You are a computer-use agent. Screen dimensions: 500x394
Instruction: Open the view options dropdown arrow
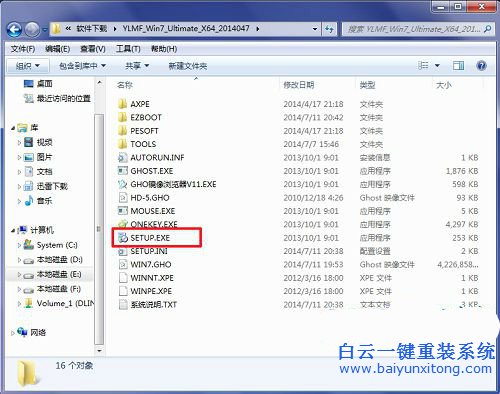tap(437, 66)
